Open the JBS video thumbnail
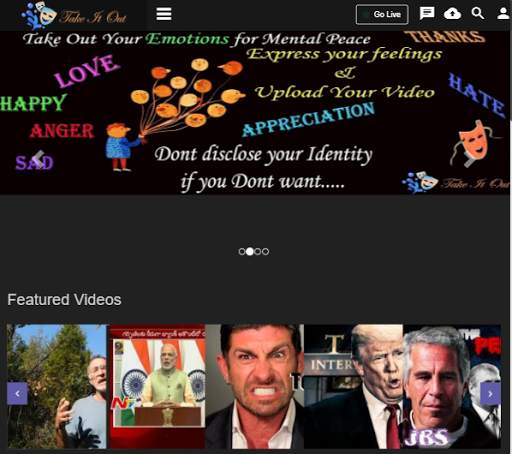This screenshot has width=512, height=454. pyautogui.click(x=452, y=386)
